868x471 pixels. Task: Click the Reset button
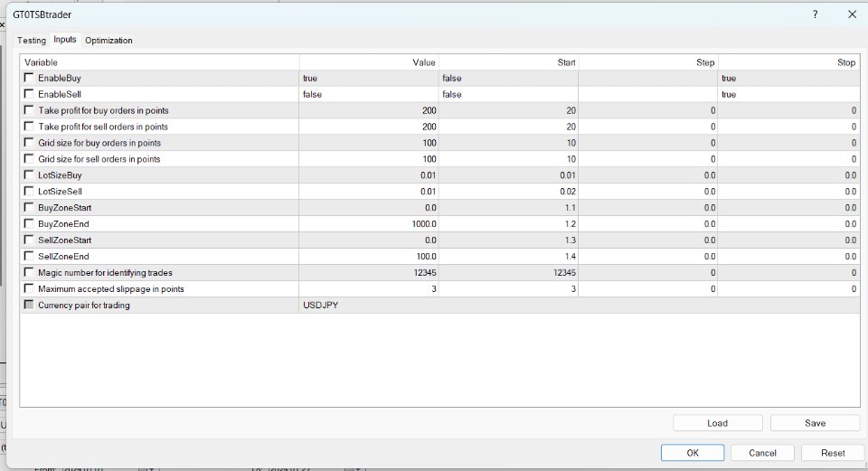[x=833, y=452]
